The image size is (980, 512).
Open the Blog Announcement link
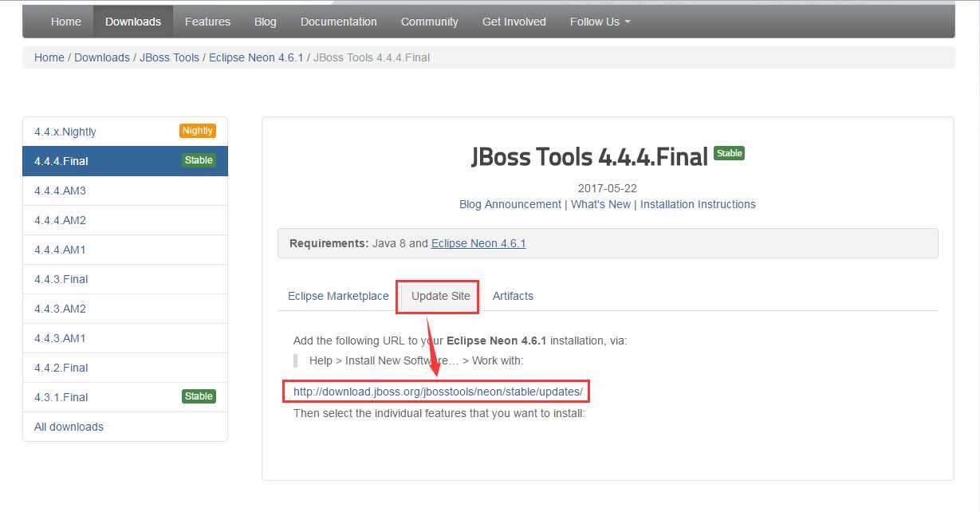(x=510, y=204)
